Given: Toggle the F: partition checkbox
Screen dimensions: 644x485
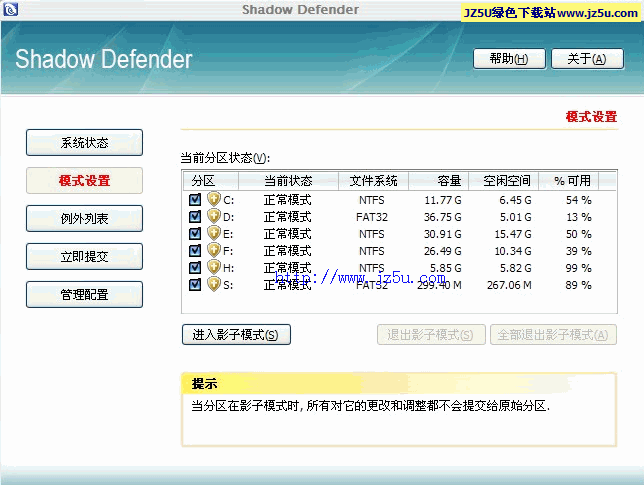Looking at the screenshot, I should point(195,251).
